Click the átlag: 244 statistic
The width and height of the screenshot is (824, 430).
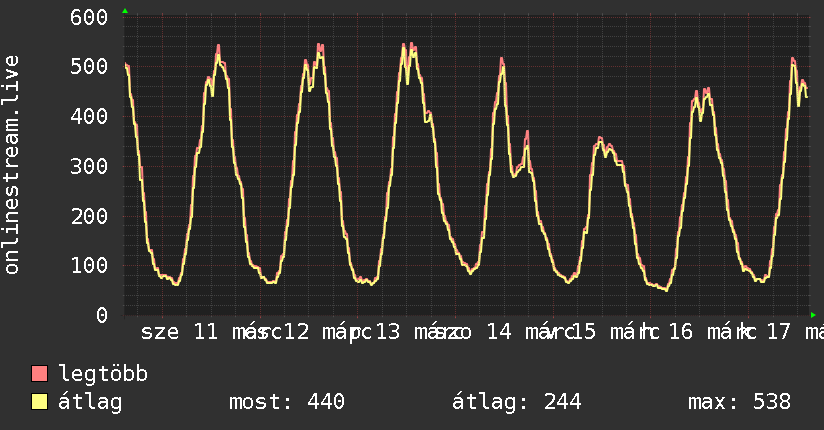coord(517,403)
